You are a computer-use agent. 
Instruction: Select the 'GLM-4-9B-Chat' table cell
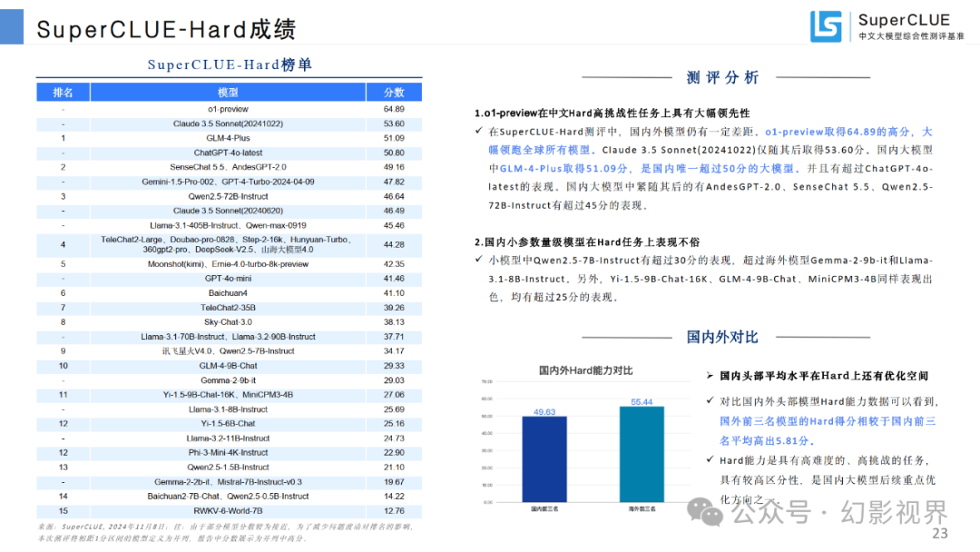pyautogui.click(x=228, y=366)
